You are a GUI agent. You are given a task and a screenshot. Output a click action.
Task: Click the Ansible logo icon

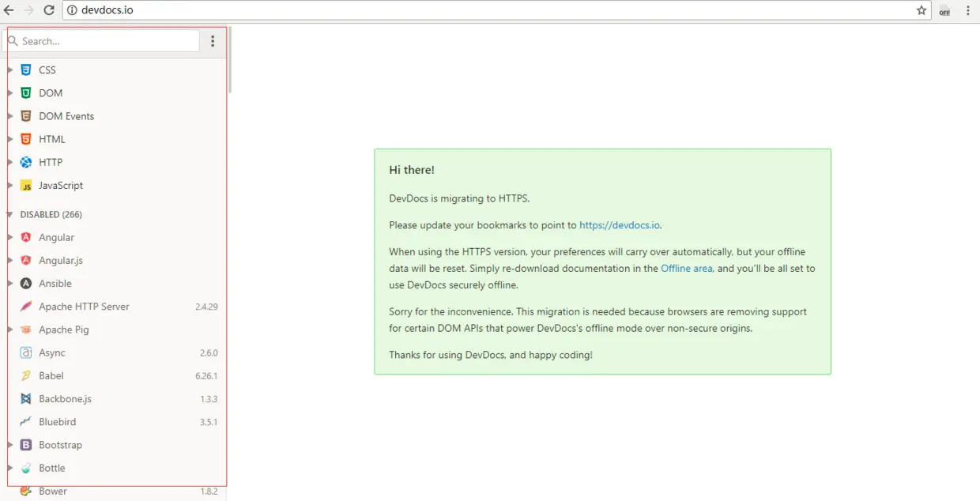(26, 283)
